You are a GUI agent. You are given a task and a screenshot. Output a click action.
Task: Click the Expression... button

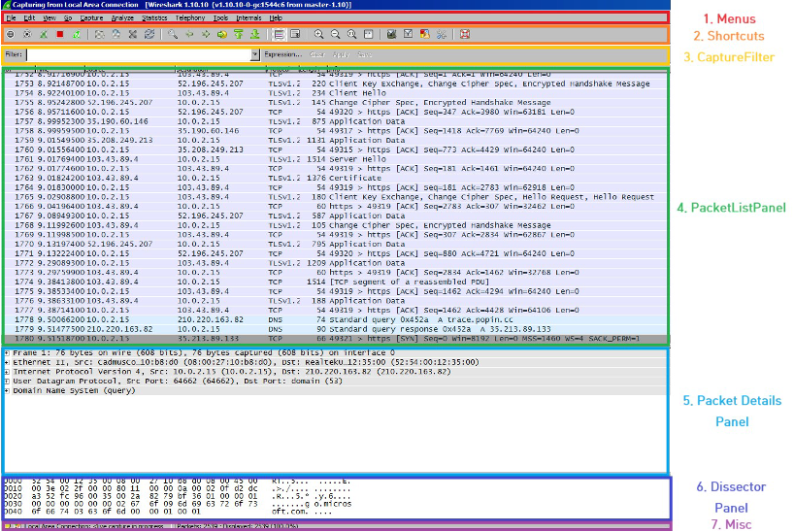point(282,54)
